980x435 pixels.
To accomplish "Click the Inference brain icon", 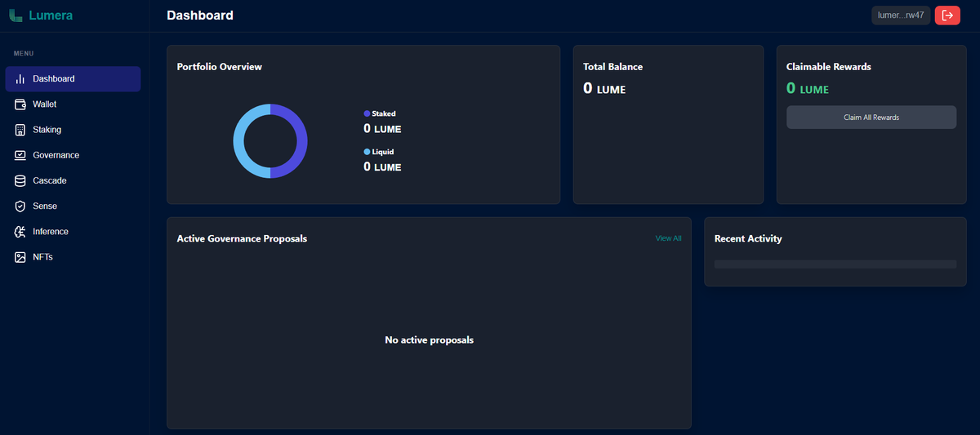I will (20, 232).
